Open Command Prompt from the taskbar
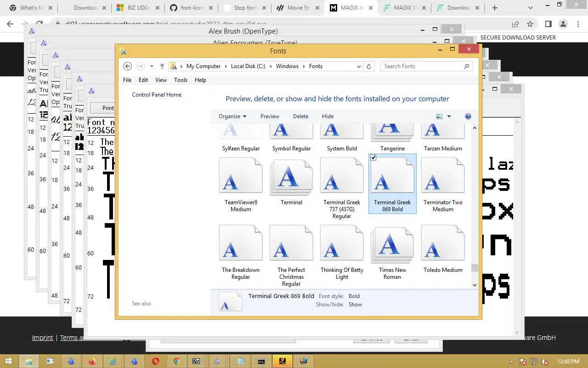This screenshot has width=588, height=368. tap(261, 361)
